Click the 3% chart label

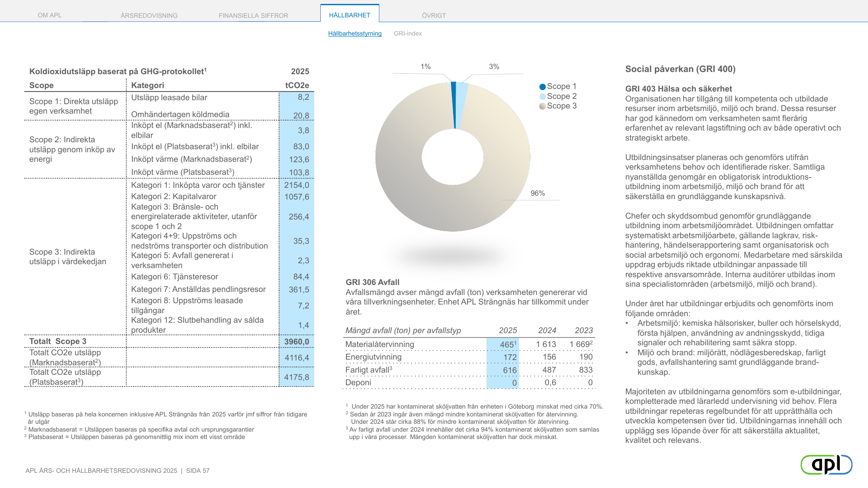(494, 66)
